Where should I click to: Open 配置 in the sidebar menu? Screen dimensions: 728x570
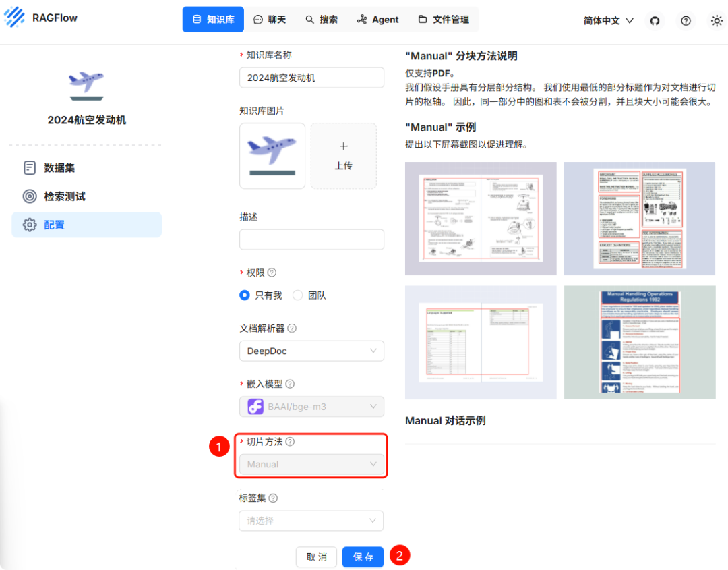(x=86, y=225)
